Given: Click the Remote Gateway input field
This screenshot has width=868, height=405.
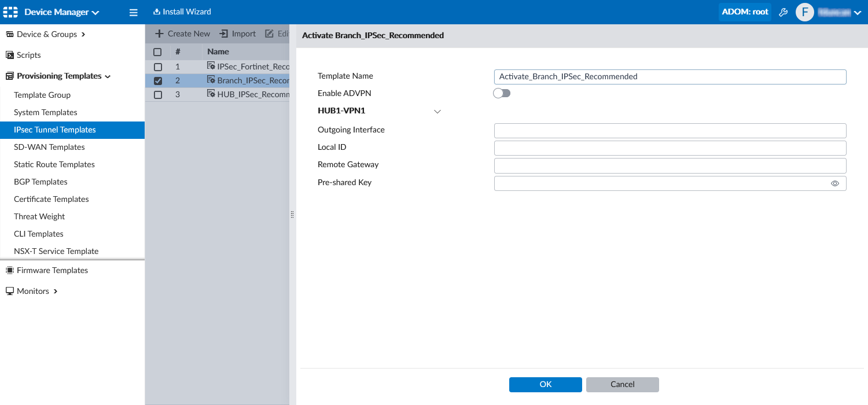Looking at the screenshot, I should tap(670, 165).
